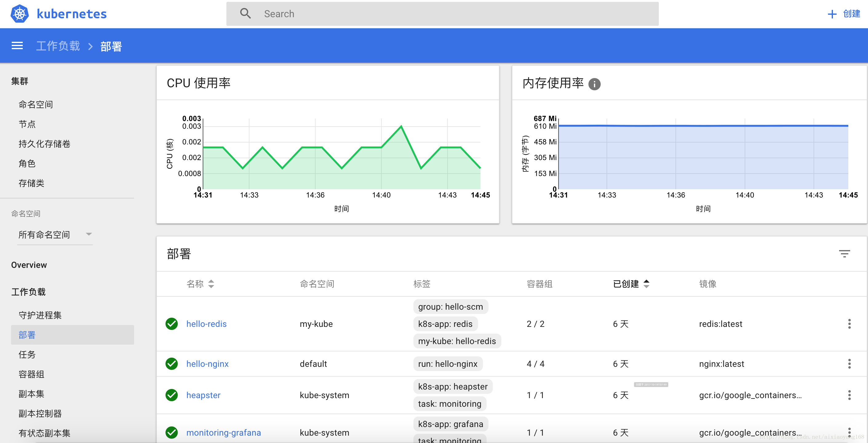Select 部署 in the sidebar
Screen dimensions: 868x443
26,335
